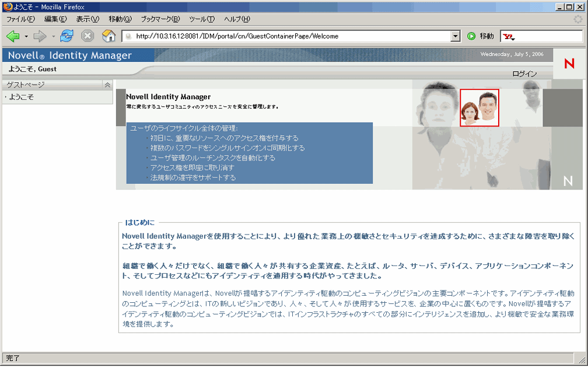
Task: Click the Novell Identity Manager header title
Action: tap(70, 55)
